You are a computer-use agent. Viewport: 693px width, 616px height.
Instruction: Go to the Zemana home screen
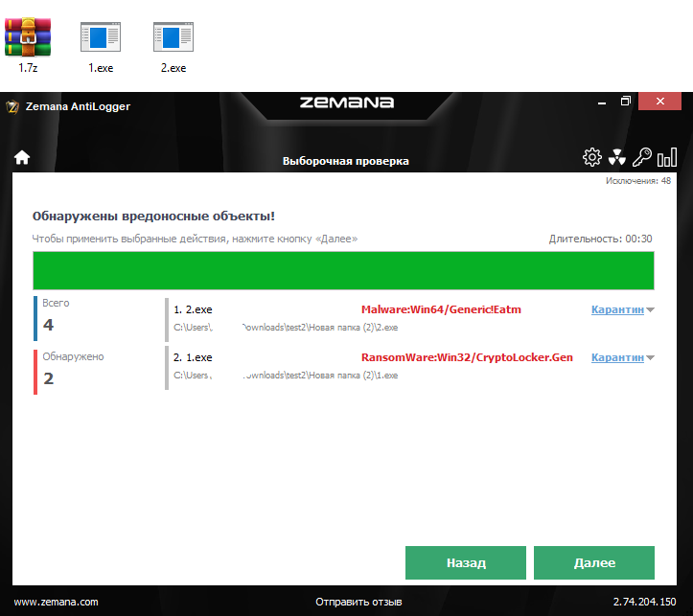point(22,157)
